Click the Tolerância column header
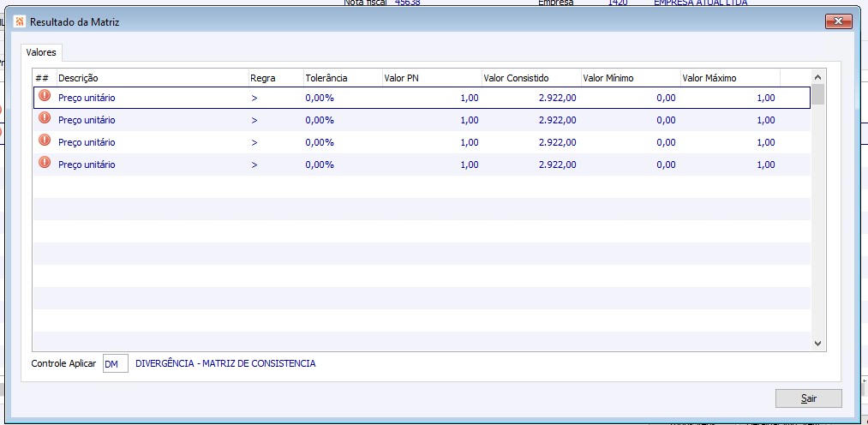 pyautogui.click(x=344, y=78)
